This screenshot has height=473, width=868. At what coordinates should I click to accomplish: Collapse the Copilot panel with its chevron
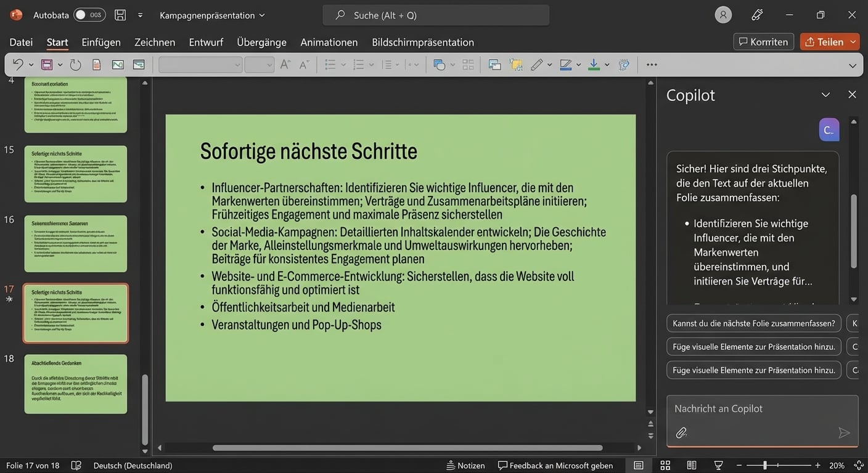click(825, 94)
